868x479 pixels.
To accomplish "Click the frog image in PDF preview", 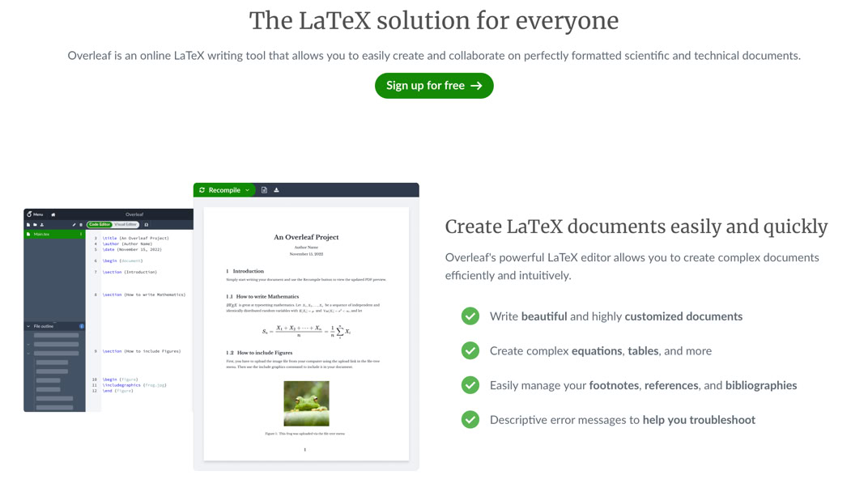I will (x=306, y=403).
